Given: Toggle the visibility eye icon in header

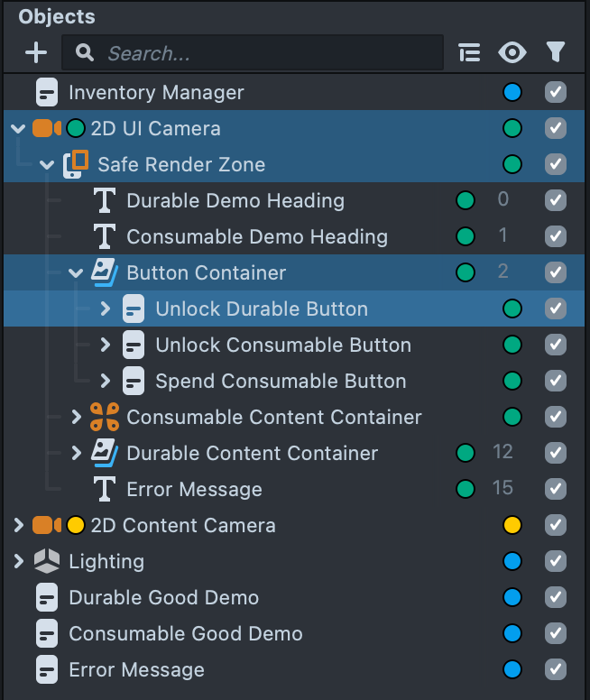Looking at the screenshot, I should click(x=512, y=53).
